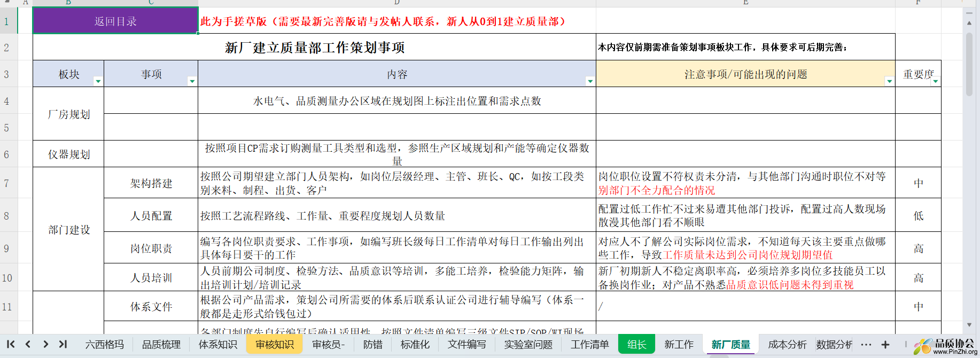The image size is (980, 358).
Task: Select the 低 importance cell for 人员配置
Action: click(918, 216)
